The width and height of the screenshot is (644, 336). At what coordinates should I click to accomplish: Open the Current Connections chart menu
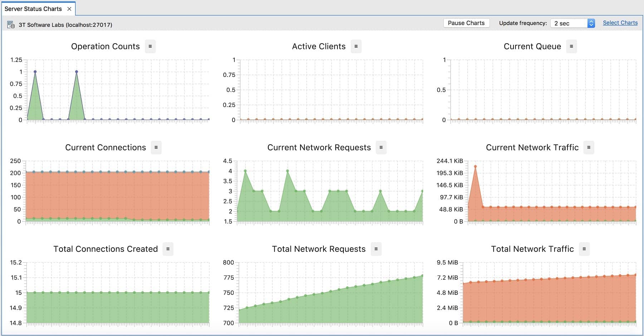coord(156,147)
